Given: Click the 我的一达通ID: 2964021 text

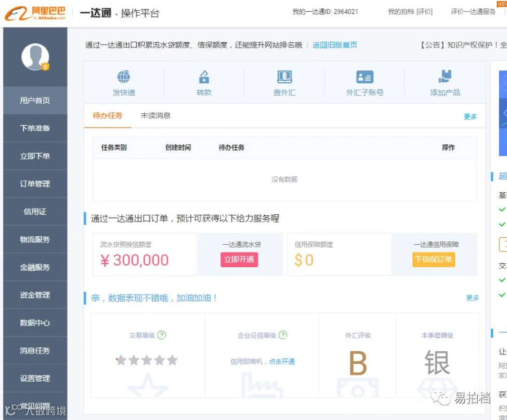Looking at the screenshot, I should click(x=325, y=12).
